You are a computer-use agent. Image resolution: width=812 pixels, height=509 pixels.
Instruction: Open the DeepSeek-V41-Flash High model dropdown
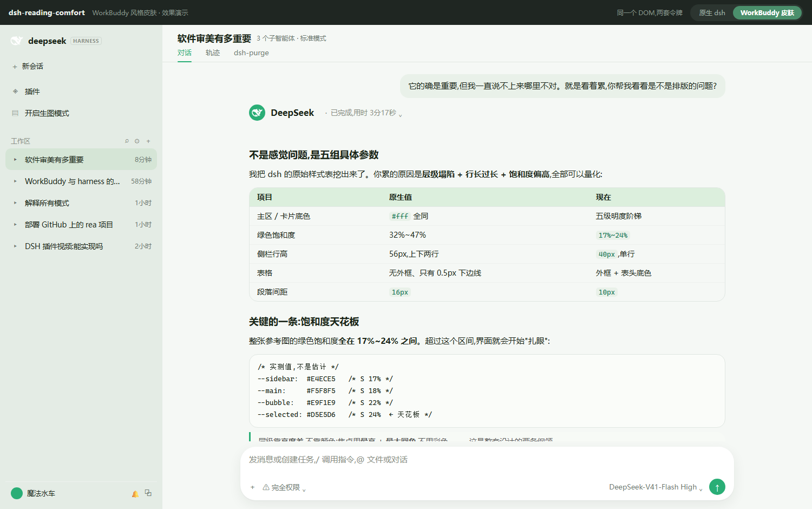[656, 487]
